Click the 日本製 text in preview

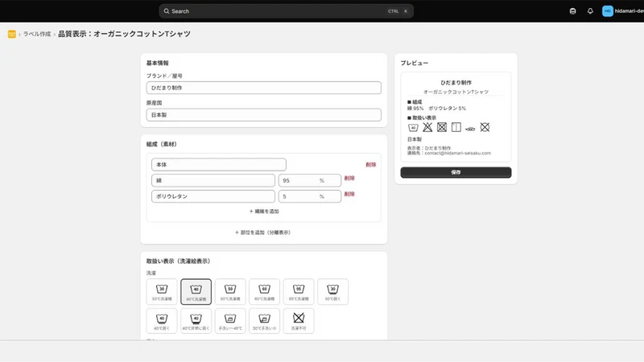[415, 139]
